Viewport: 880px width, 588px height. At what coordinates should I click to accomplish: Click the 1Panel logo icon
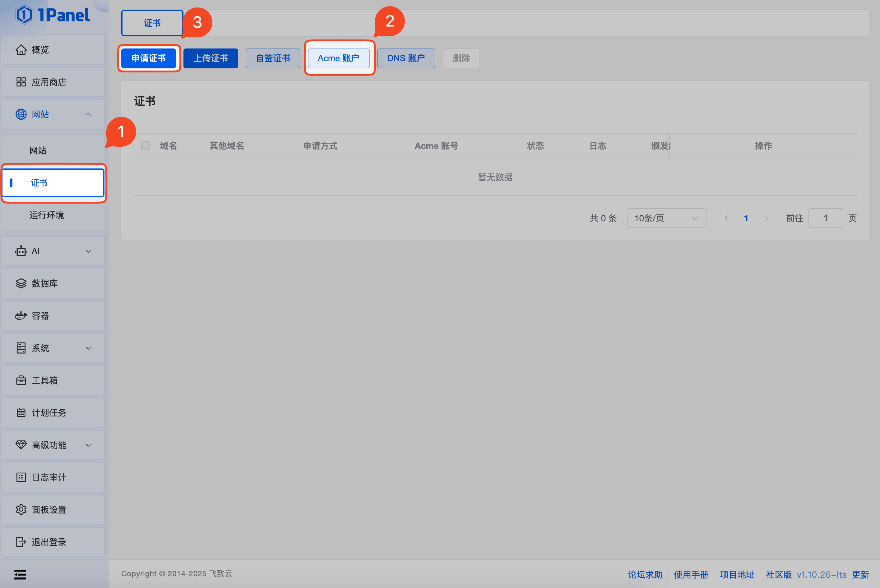24,15
